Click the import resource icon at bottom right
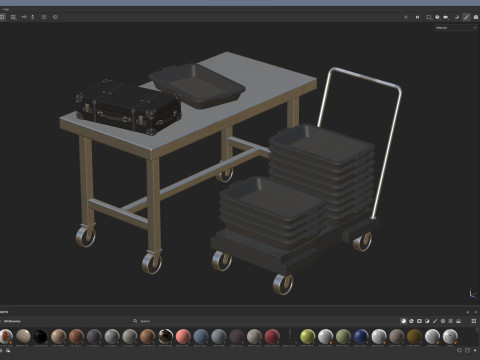480x360 pixels. pyautogui.click(x=459, y=350)
